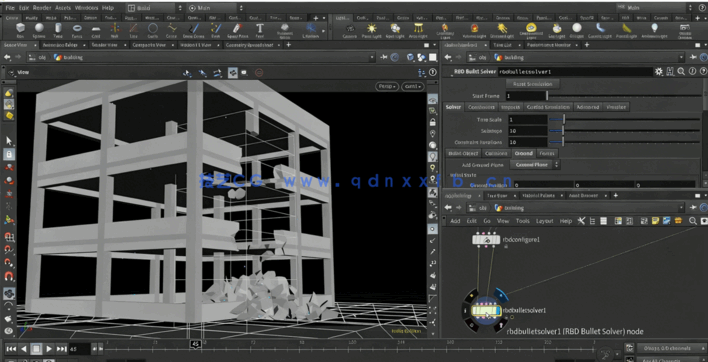Select the Sphere shelf tool
Image resolution: width=708 pixels, height=362 pixels.
(39, 30)
